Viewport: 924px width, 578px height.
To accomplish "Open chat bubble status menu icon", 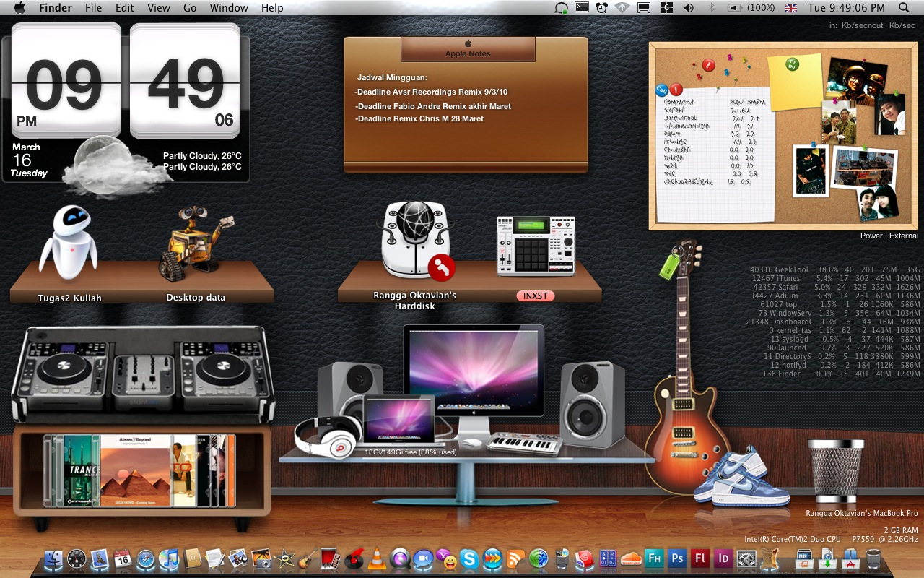I will [x=561, y=8].
